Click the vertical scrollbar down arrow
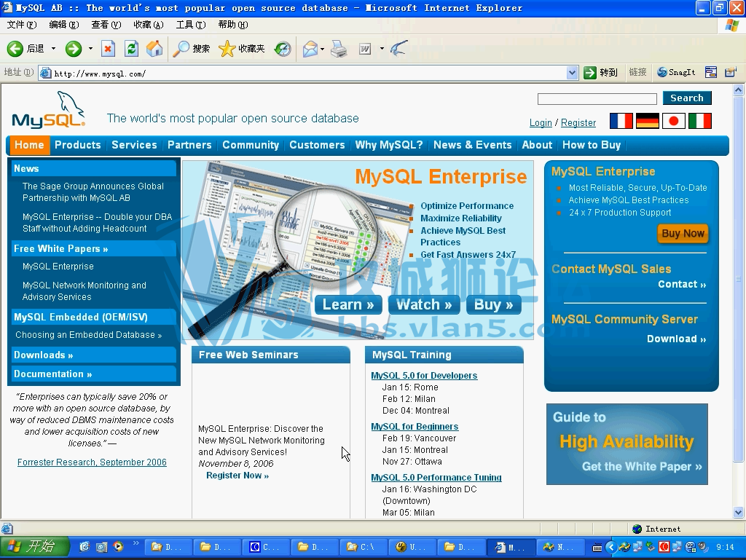746x560 pixels. click(x=739, y=513)
